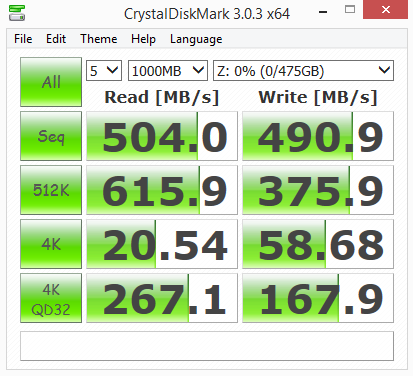Image resolution: width=413 pixels, height=376 pixels.
Task: Click the Write [MB/s] column header
Action: point(318,97)
